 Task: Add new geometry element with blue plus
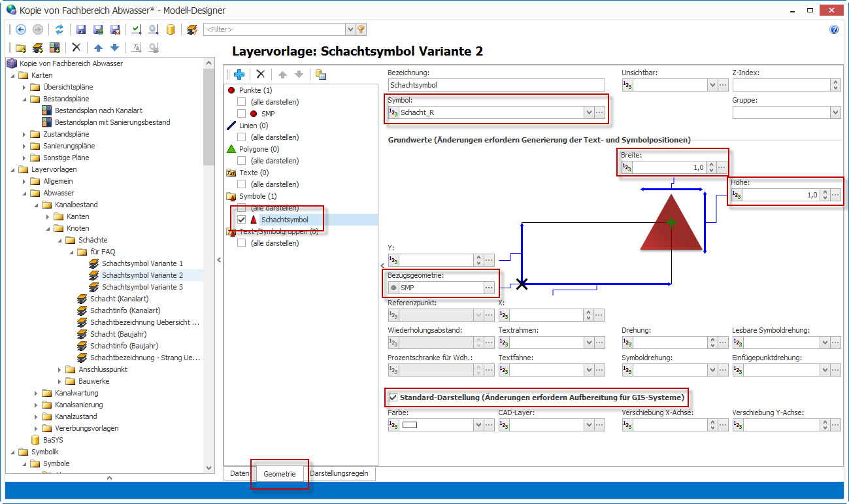click(239, 75)
